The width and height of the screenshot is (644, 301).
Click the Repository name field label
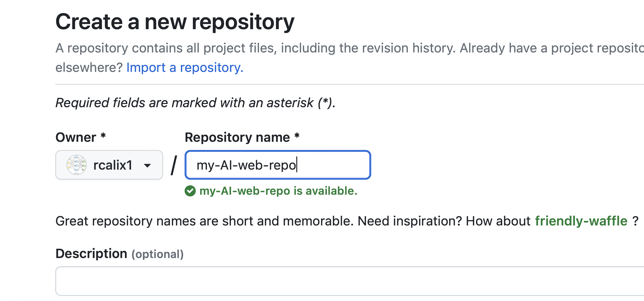(x=237, y=137)
